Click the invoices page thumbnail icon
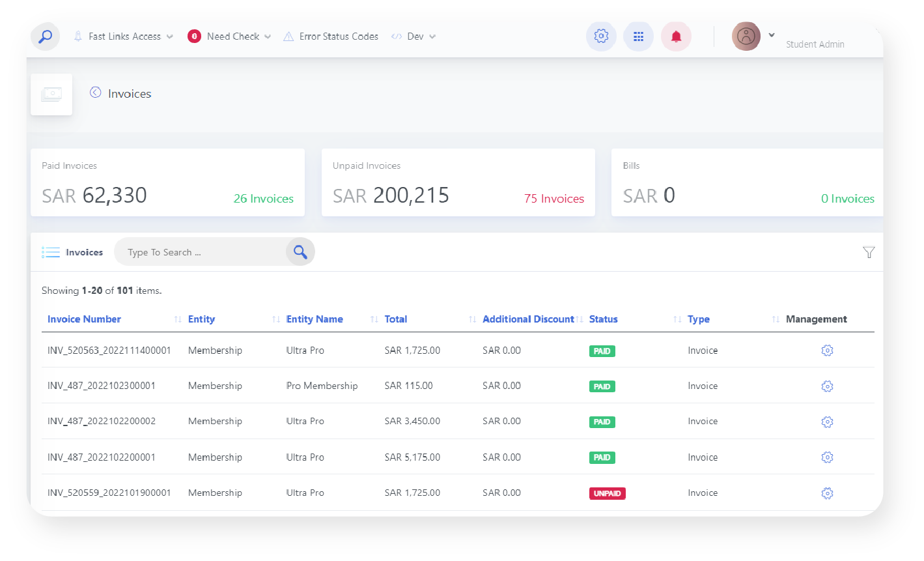Screen dimensions: 924x561 coord(51,94)
